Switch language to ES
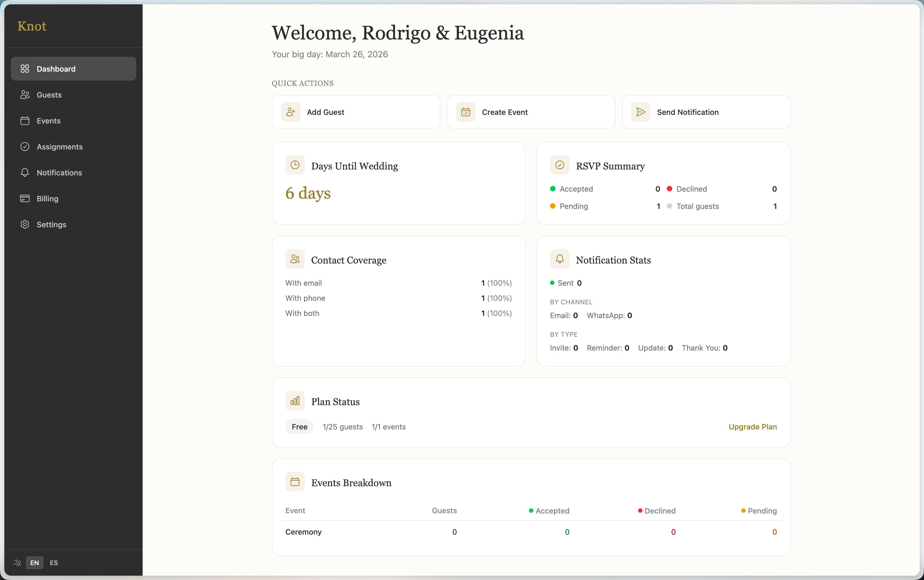924x580 pixels. [x=54, y=563]
